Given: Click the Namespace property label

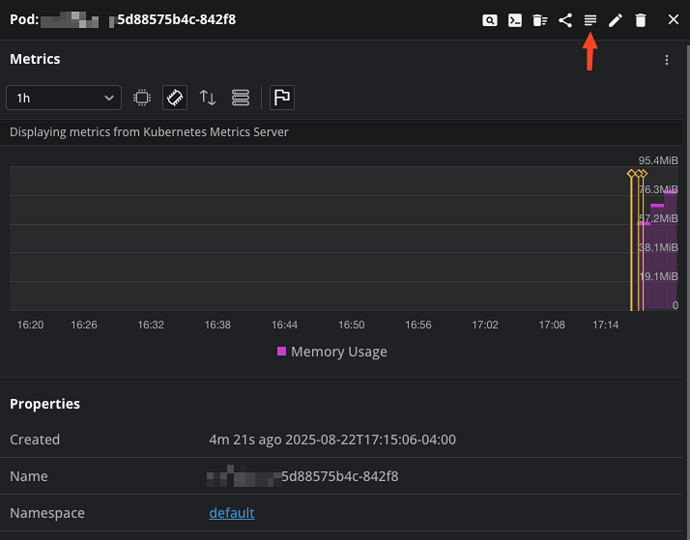Looking at the screenshot, I should [47, 513].
